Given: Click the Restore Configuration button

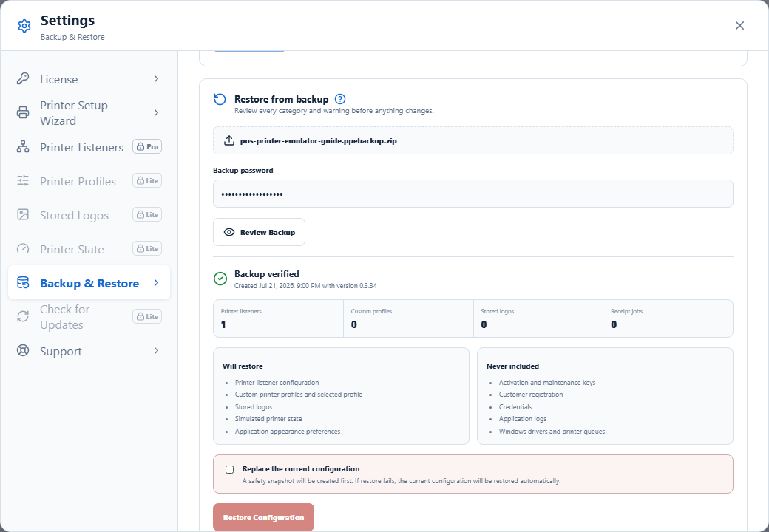Looking at the screenshot, I should 263,517.
